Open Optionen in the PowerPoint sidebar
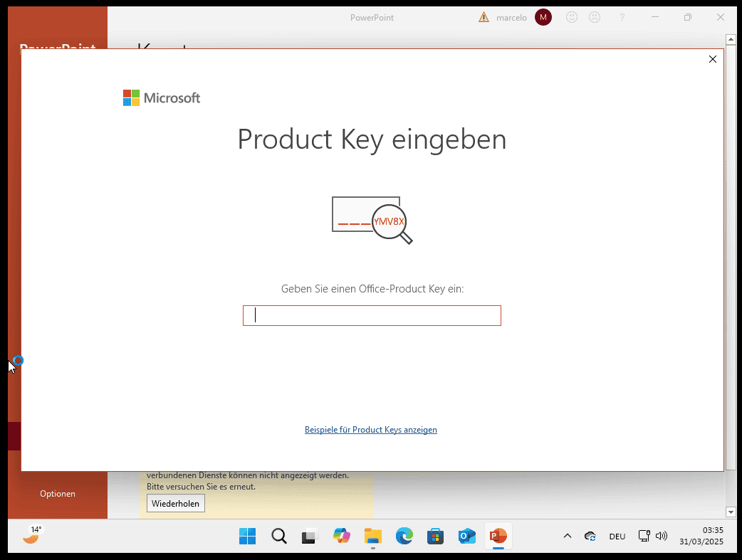742x560 pixels. (58, 494)
